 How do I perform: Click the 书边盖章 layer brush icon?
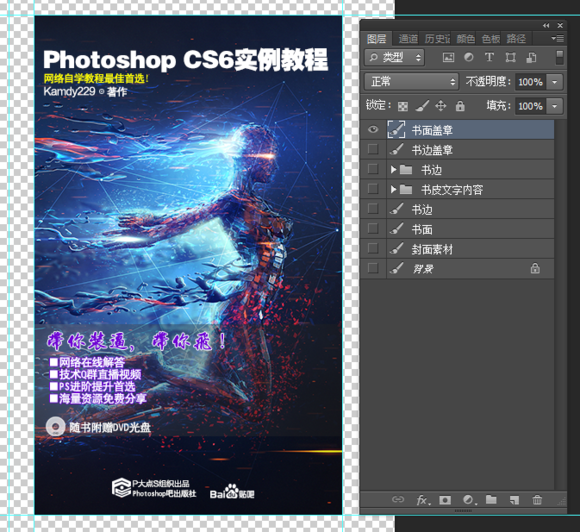(396, 149)
